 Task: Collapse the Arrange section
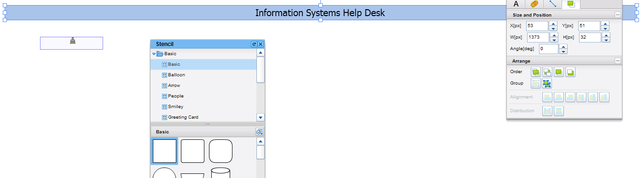(x=618, y=61)
